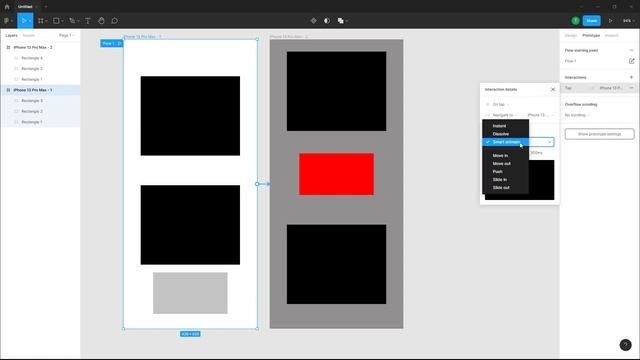Click the Flow 1 play badge on canvas
The width and height of the screenshot is (640, 360).
tap(111, 43)
